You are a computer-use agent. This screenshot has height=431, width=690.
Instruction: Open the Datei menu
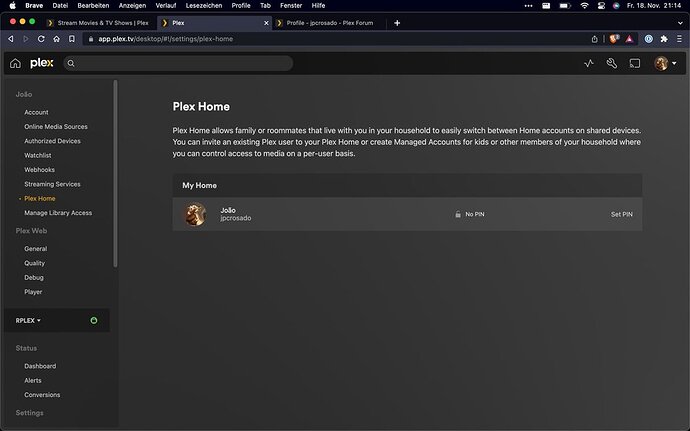coord(60,5)
